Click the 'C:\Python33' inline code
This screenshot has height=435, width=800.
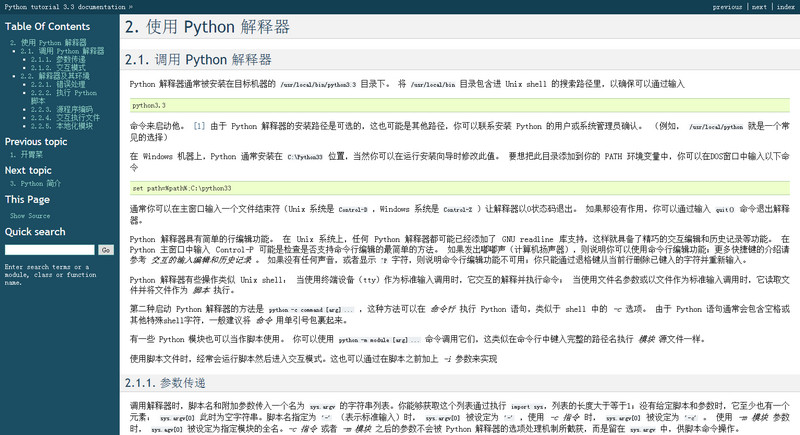(x=305, y=157)
